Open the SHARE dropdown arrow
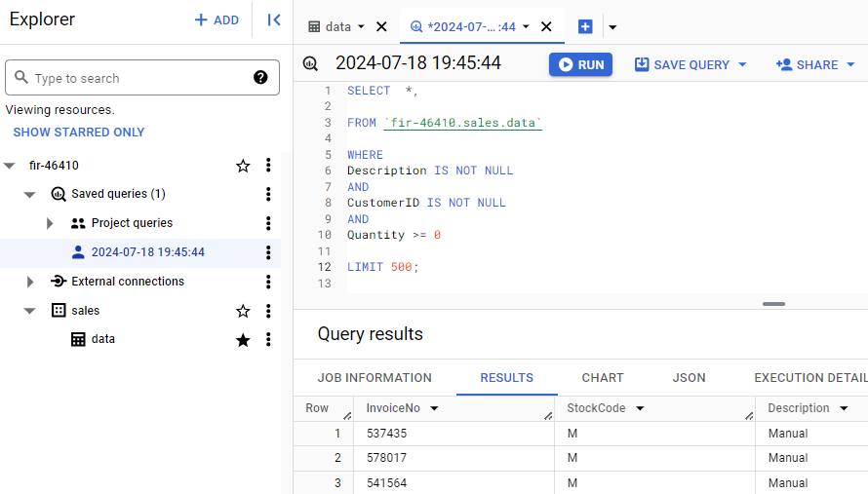 [850, 64]
